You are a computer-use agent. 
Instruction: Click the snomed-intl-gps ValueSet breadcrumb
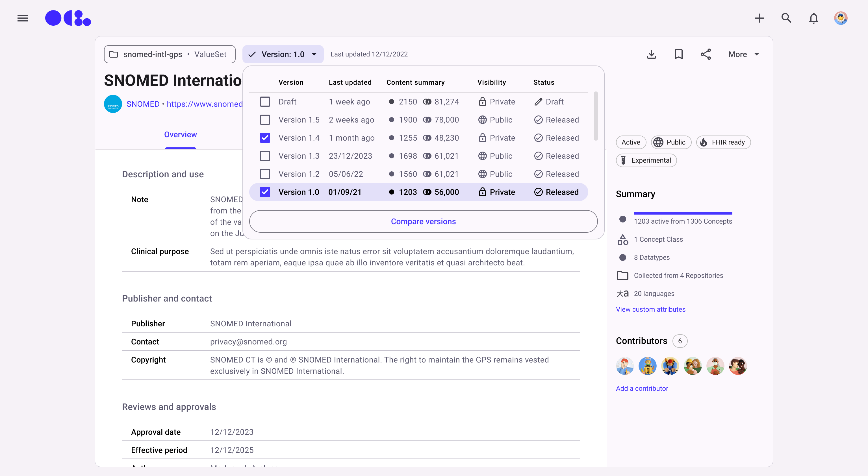point(170,54)
